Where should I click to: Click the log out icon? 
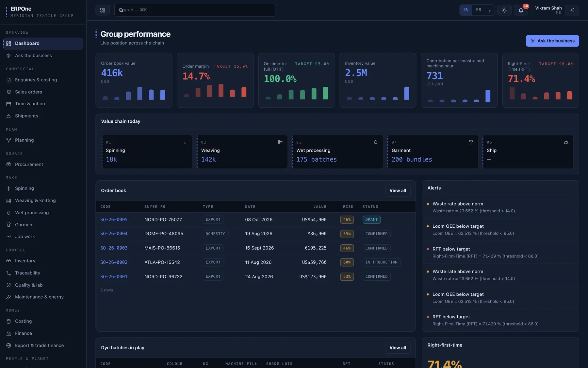[572, 10]
